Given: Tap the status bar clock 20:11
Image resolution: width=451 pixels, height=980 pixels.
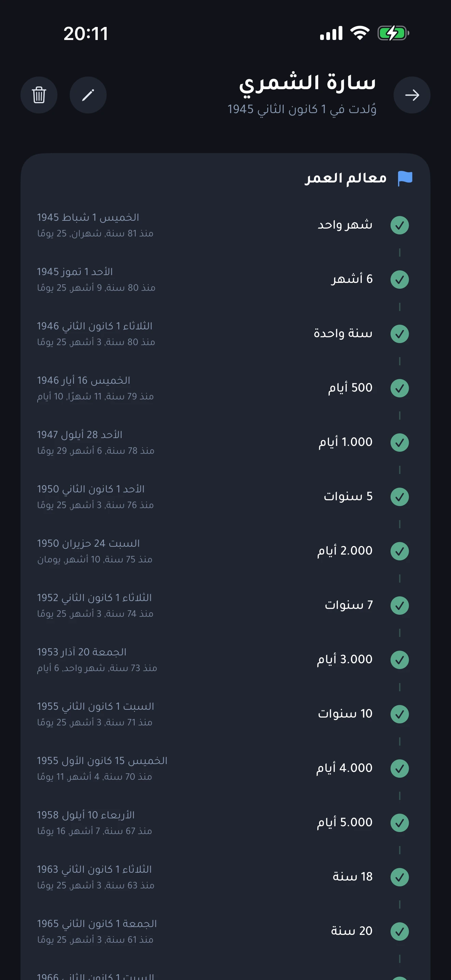Looking at the screenshot, I should tap(86, 33).
